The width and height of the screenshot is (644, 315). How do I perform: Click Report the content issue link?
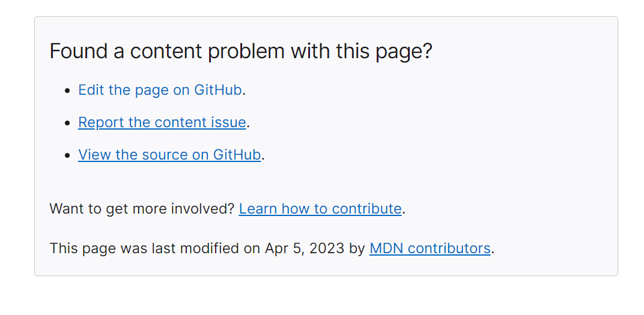pyautogui.click(x=162, y=122)
